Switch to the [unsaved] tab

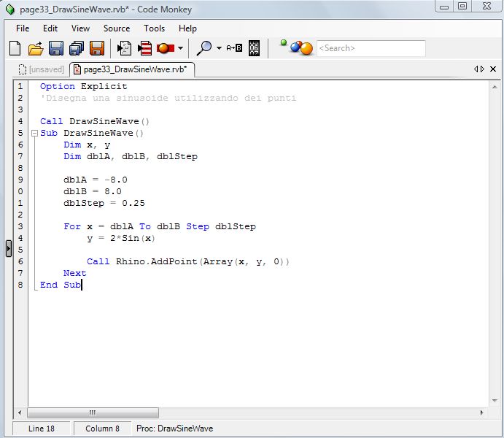click(x=41, y=69)
